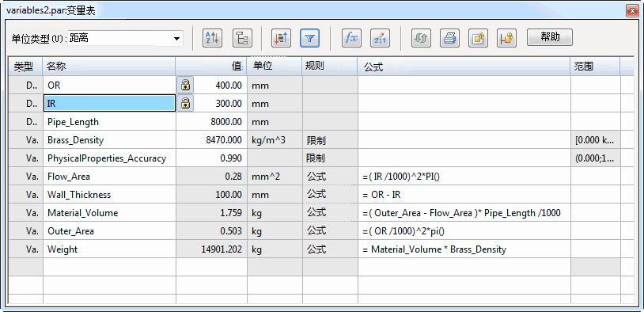Viewport: 644px width, 312px height.
Task: Toggle the lock on IR value
Action: 185,103
